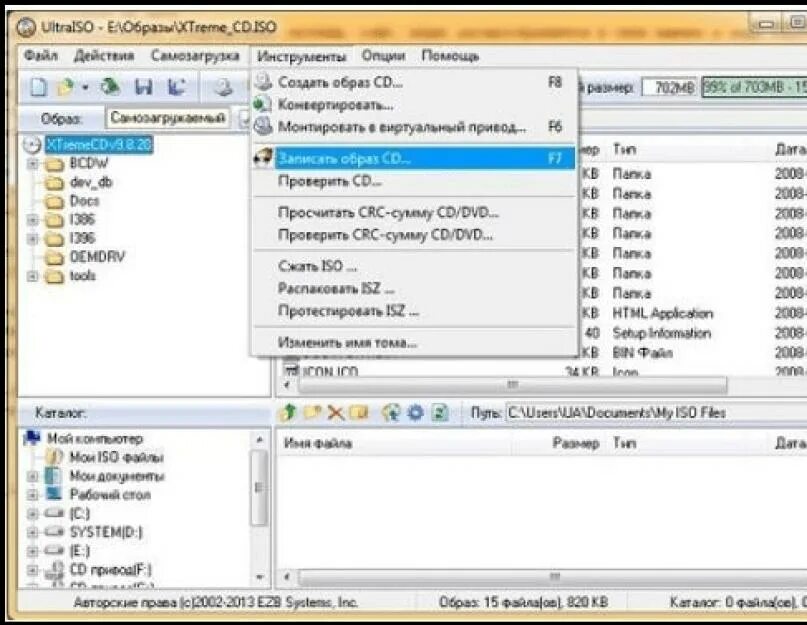Expand the (E:) drive node
Screen dimensions: 807x625
coord(32,551)
